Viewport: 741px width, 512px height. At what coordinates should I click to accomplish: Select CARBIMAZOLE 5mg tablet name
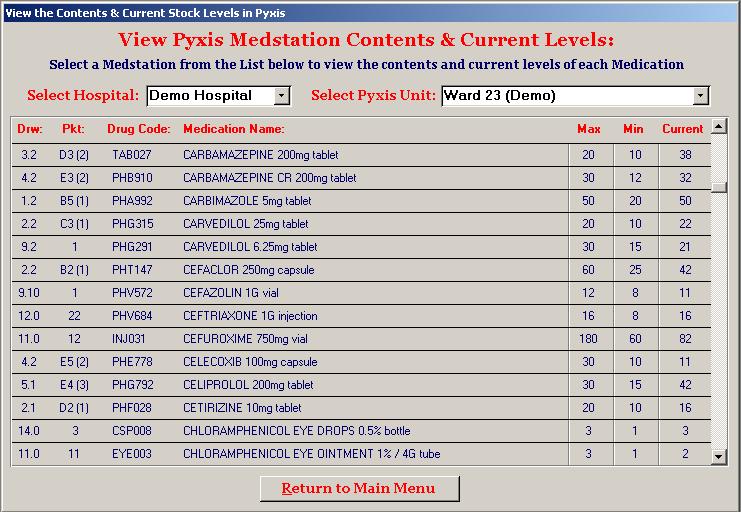pyautogui.click(x=247, y=201)
